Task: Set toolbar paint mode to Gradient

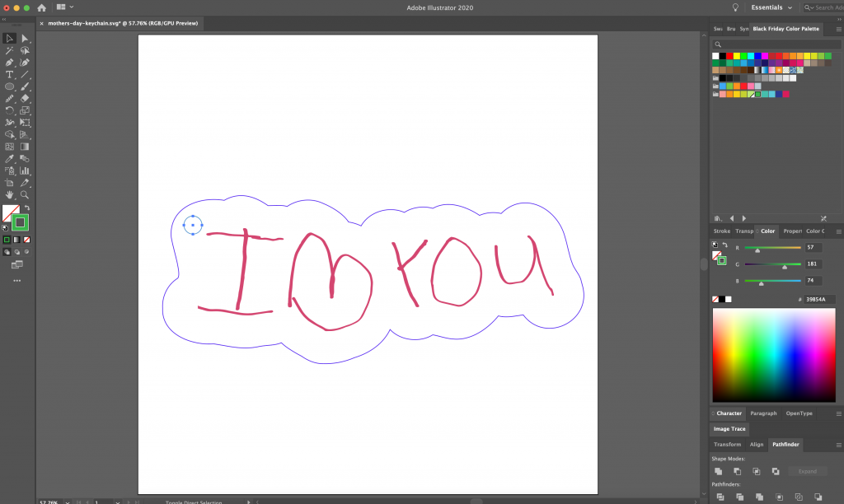Action: click(16, 240)
